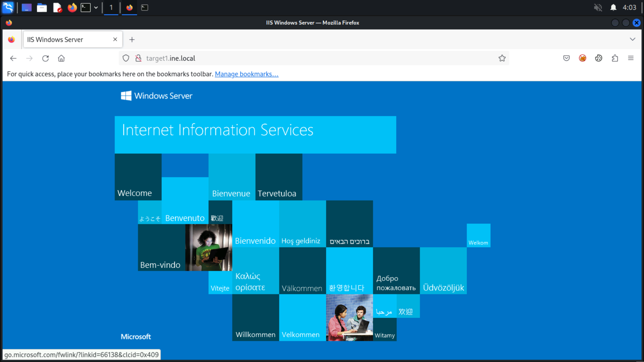Follow the Manage bookmarks link

tap(247, 74)
